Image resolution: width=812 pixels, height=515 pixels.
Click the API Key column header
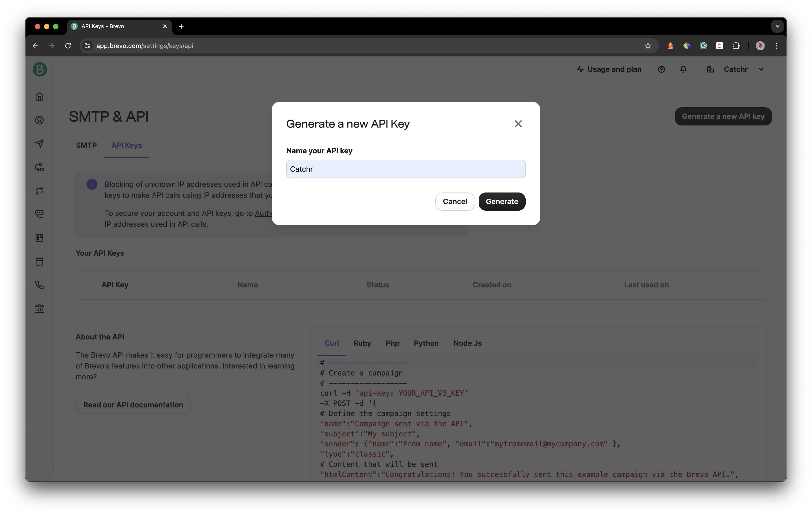[115, 285]
